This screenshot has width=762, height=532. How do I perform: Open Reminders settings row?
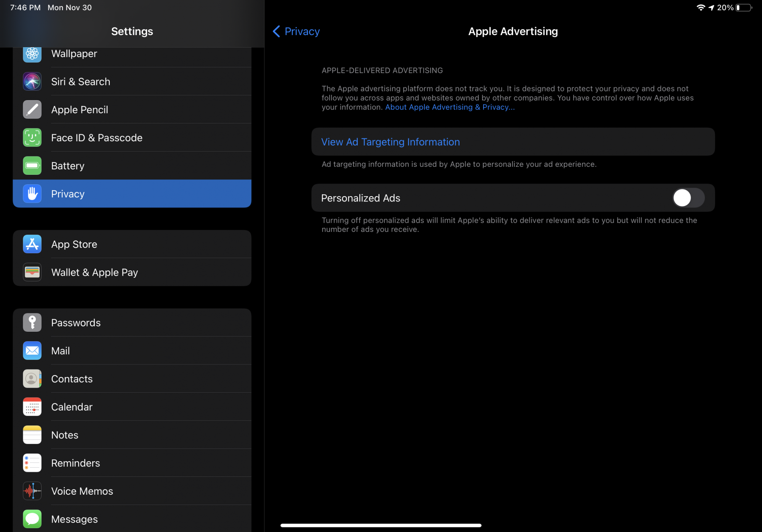(132, 463)
